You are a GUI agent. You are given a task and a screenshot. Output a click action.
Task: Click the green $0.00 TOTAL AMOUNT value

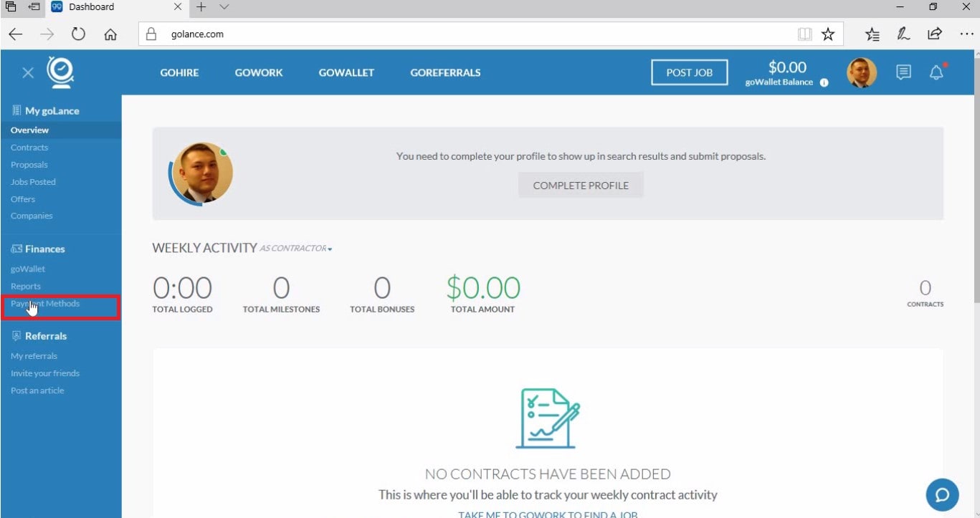click(483, 288)
